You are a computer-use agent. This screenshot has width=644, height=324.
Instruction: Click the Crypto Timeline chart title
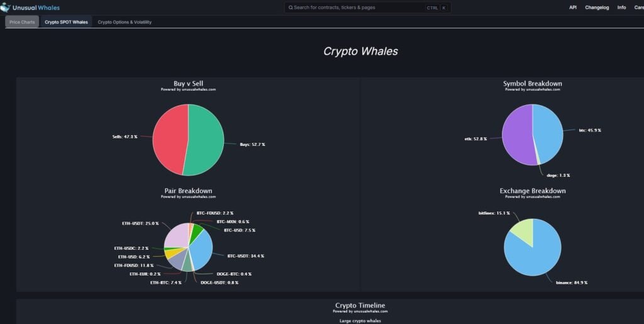pyautogui.click(x=360, y=305)
